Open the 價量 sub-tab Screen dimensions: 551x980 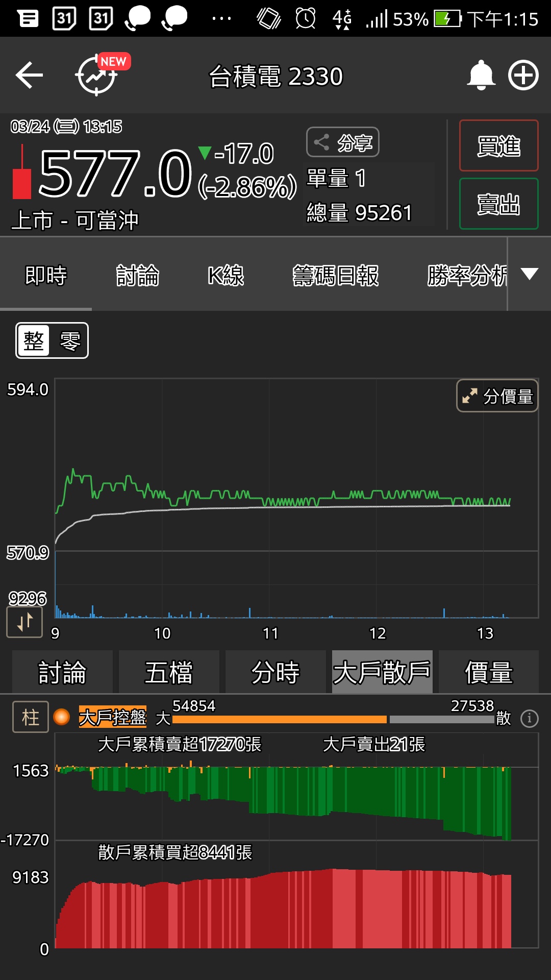[x=488, y=672]
